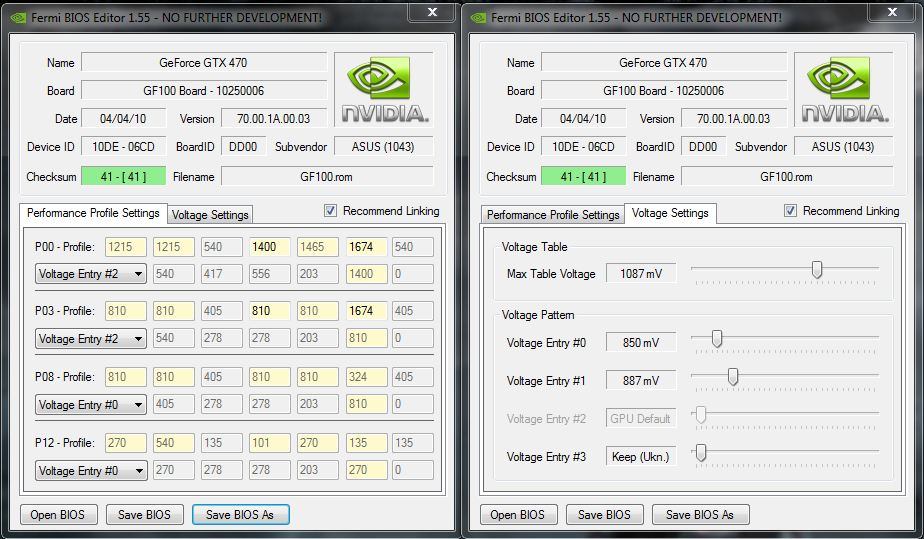This screenshot has height=539, width=924.
Task: Click P12 profile field showing 101
Action: click(x=270, y=442)
